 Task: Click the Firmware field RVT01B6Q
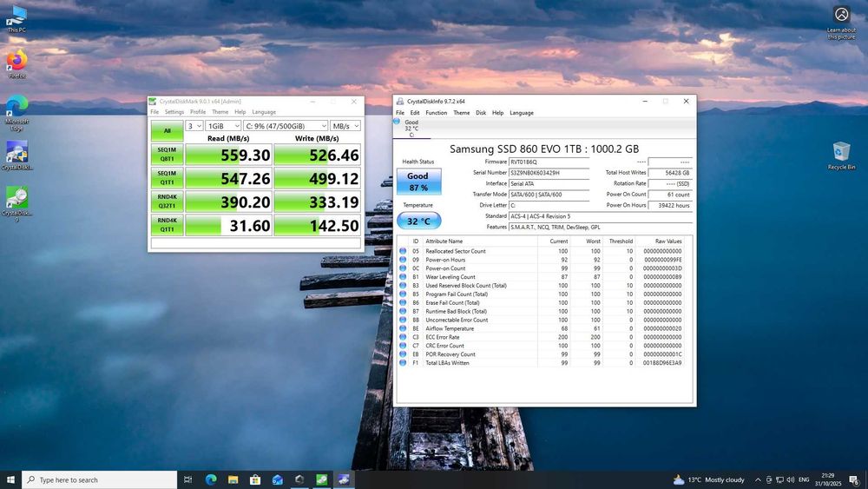(x=549, y=162)
